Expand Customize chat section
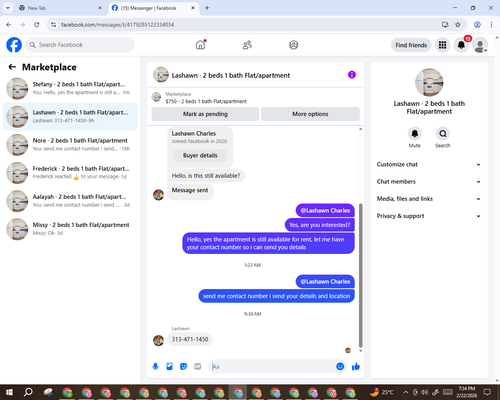The height and width of the screenshot is (400, 500). coord(429,164)
